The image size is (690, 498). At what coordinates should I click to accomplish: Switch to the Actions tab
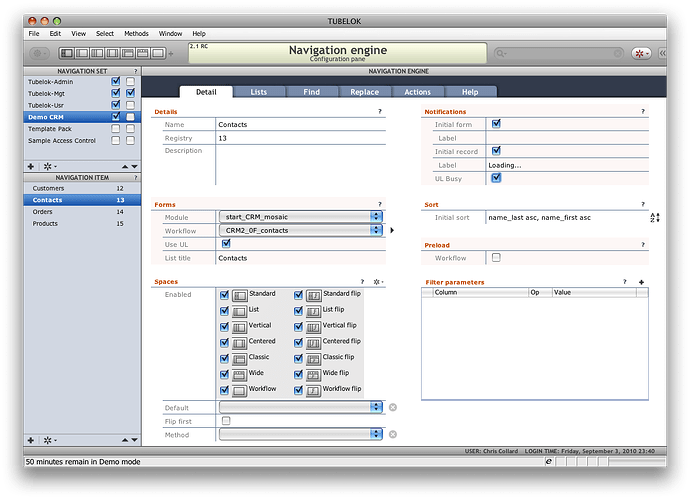point(418,92)
